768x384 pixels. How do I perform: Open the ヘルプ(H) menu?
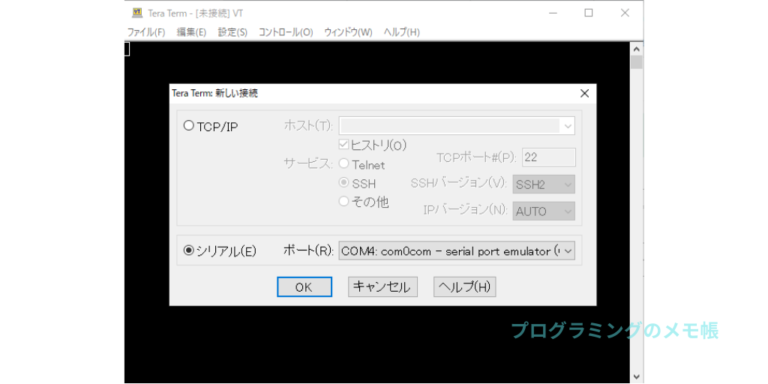(402, 32)
